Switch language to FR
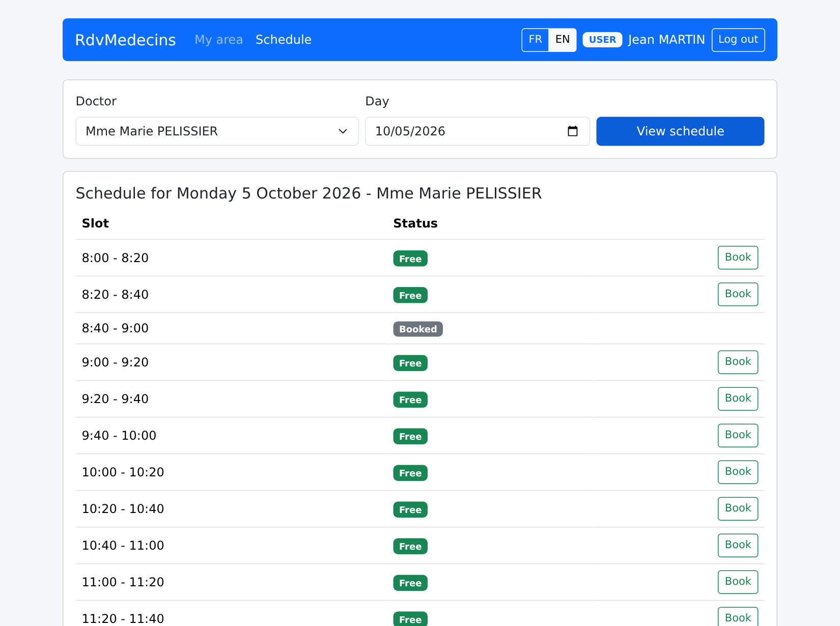Image resolution: width=840 pixels, height=626 pixels. click(x=535, y=40)
